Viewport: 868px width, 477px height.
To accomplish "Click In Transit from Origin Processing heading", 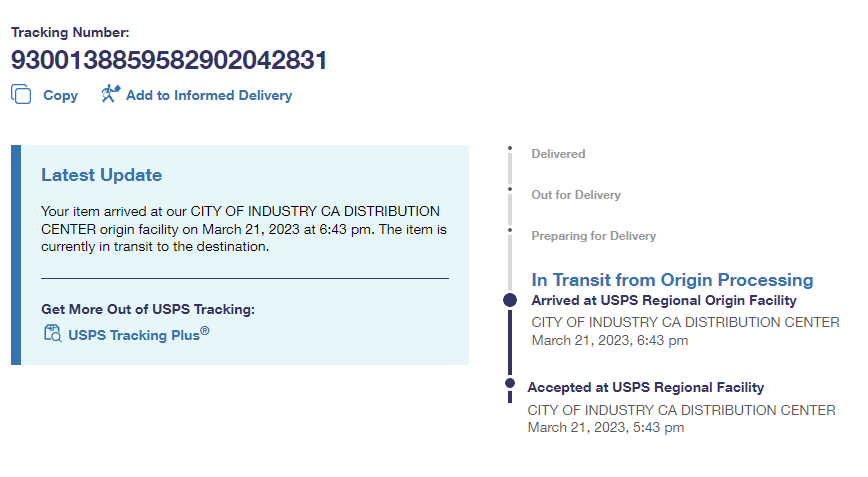I will (x=672, y=280).
